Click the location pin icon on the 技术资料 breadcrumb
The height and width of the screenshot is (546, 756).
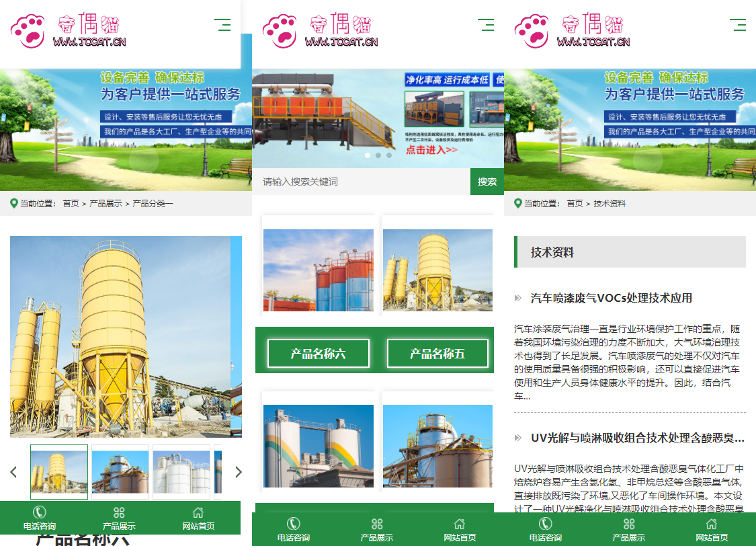[518, 204]
